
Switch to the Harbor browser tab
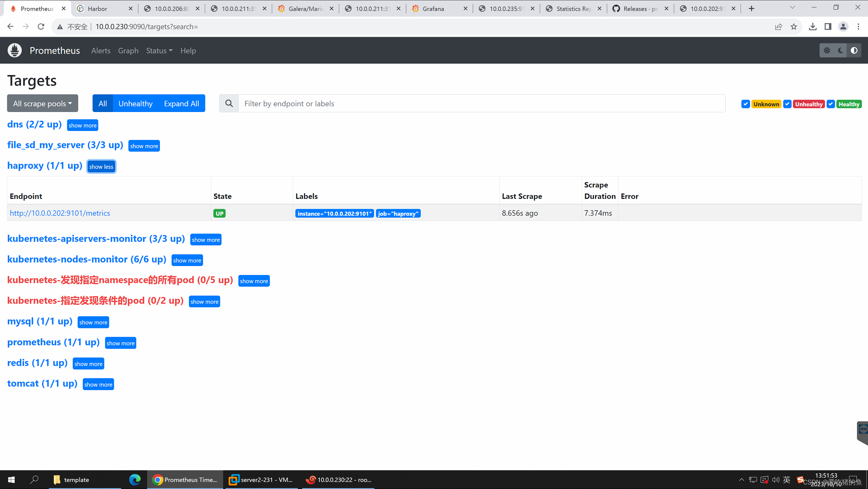[104, 9]
